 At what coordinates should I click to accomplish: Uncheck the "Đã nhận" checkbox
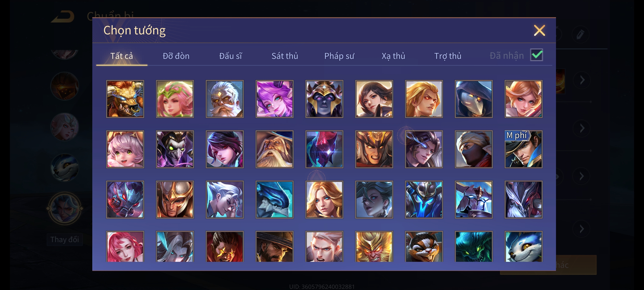pos(537,55)
